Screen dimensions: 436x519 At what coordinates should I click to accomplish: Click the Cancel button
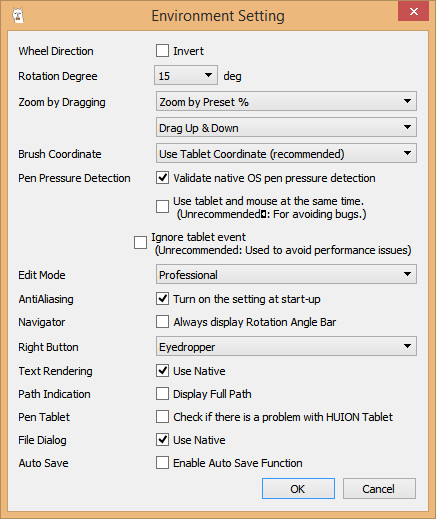(x=379, y=489)
